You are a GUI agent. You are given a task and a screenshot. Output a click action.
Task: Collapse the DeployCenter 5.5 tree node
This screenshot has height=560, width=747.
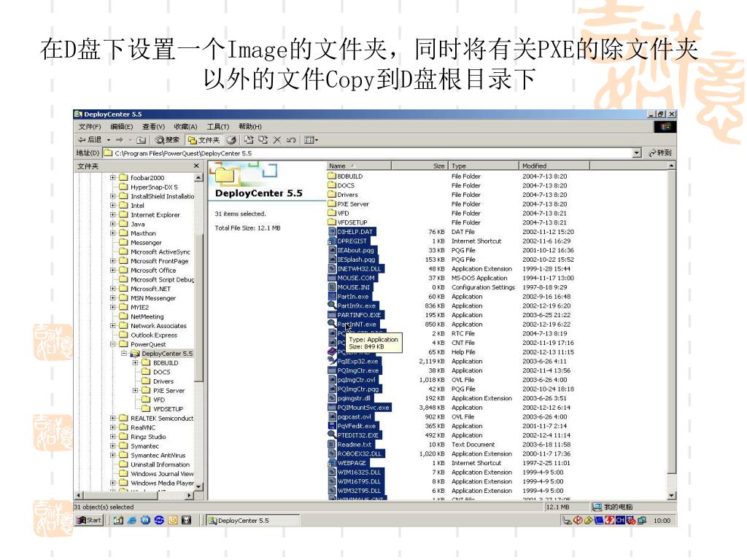[x=124, y=354]
